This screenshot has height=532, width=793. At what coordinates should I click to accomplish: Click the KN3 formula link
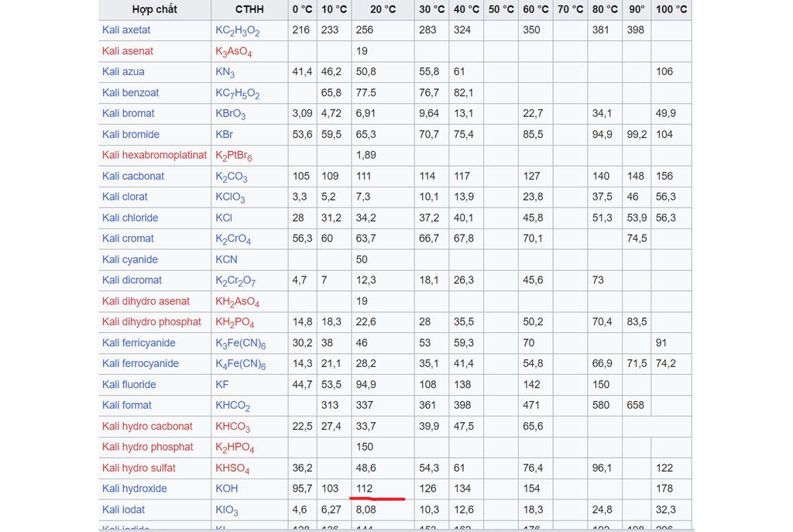[x=225, y=73]
